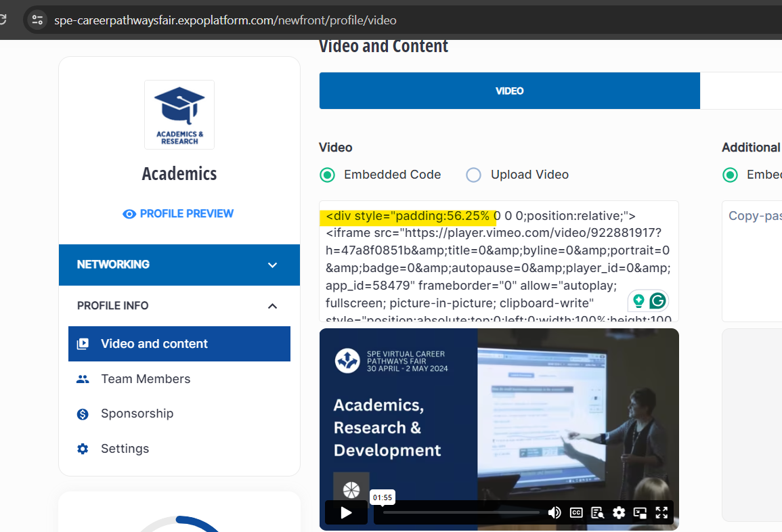
Task: Click the Additional section heading
Action: (x=752, y=148)
